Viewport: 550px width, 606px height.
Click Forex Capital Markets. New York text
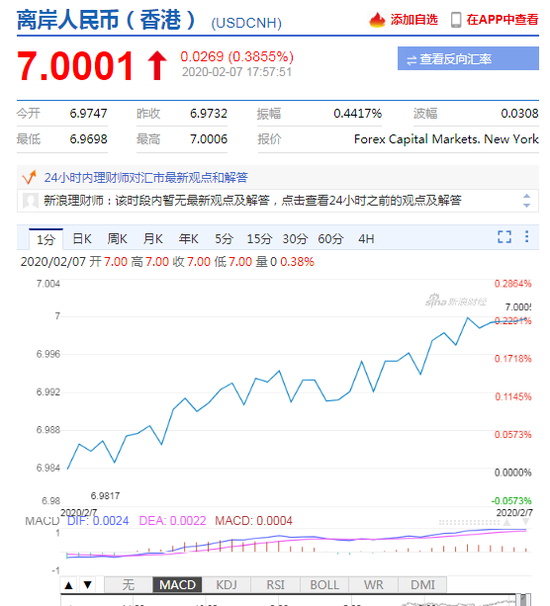tap(446, 139)
